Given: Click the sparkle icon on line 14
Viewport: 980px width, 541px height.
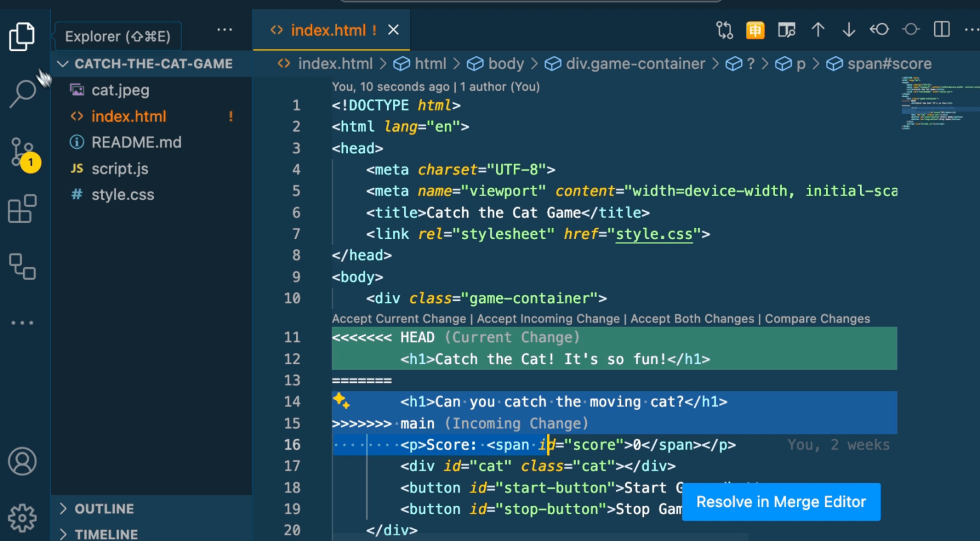Looking at the screenshot, I should tap(341, 401).
